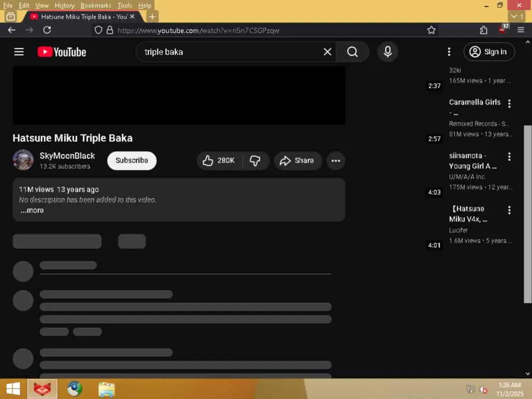Screen dimensions: 532x399
Task: Share the Hatsune Miku Triple Baka video
Action: (x=297, y=161)
